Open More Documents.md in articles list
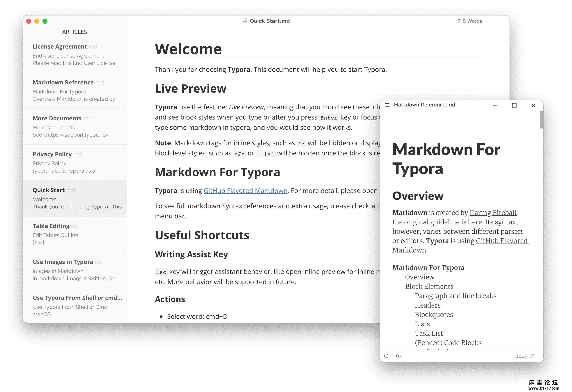Screen dimensions: 572x392 pyautogui.click(x=75, y=127)
